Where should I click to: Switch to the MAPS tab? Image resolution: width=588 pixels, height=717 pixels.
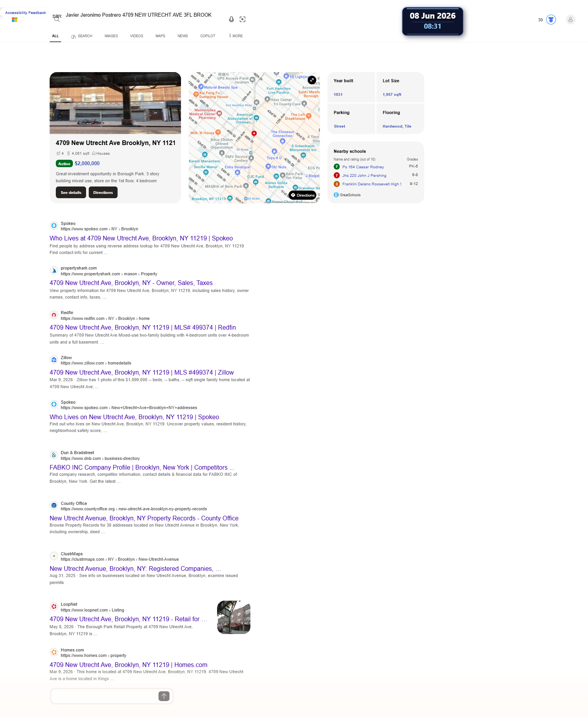tap(160, 36)
